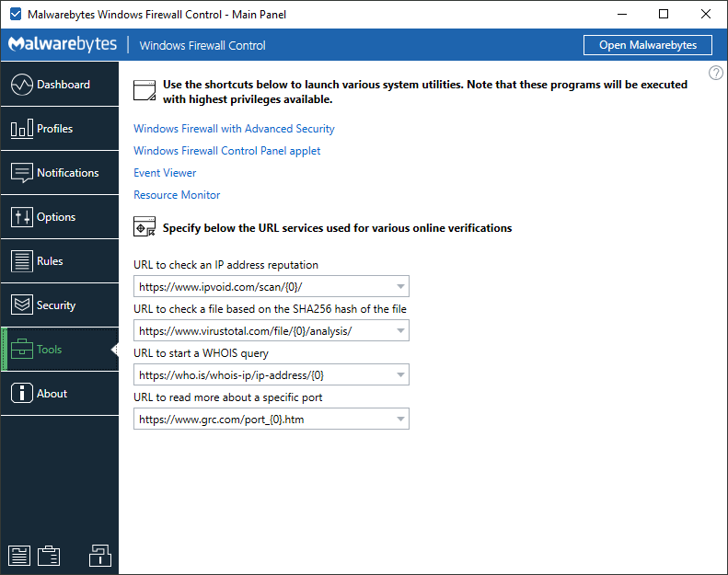Click the URL services verification icon

pos(144,226)
